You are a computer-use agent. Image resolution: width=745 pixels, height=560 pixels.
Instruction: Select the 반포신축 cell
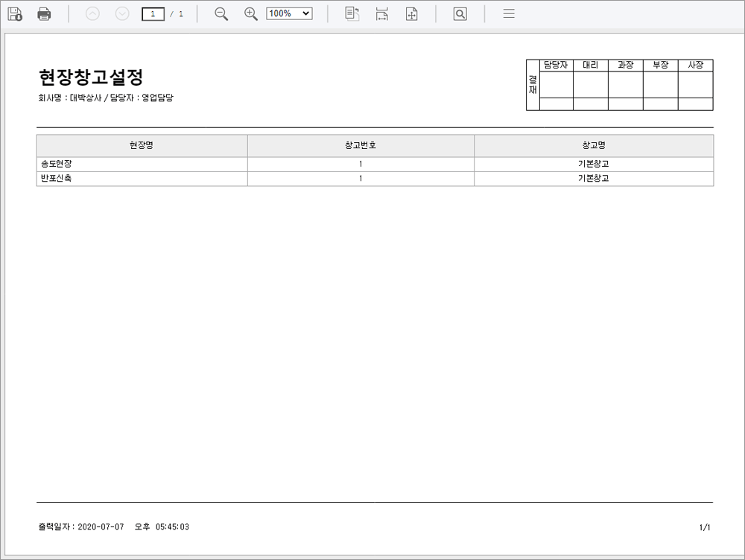pos(142,179)
